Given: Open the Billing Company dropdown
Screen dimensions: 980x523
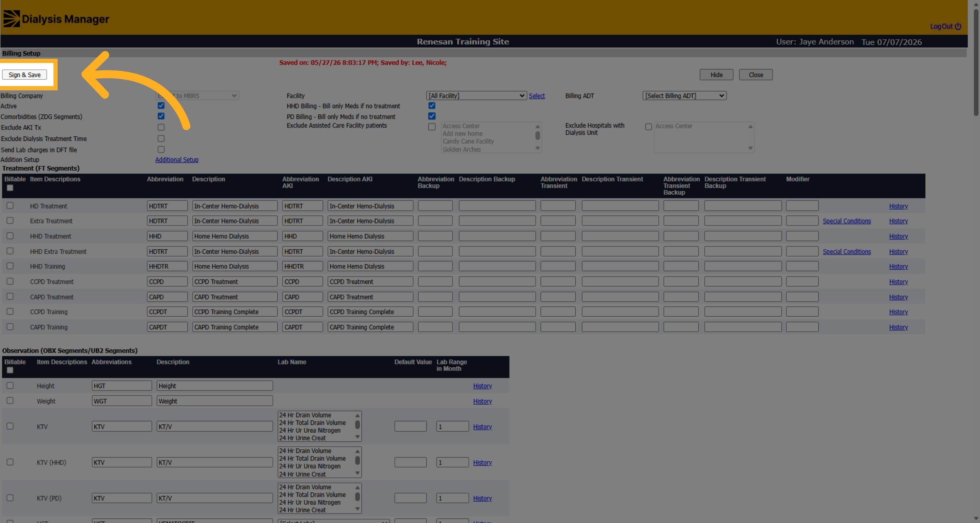Looking at the screenshot, I should pyautogui.click(x=197, y=96).
